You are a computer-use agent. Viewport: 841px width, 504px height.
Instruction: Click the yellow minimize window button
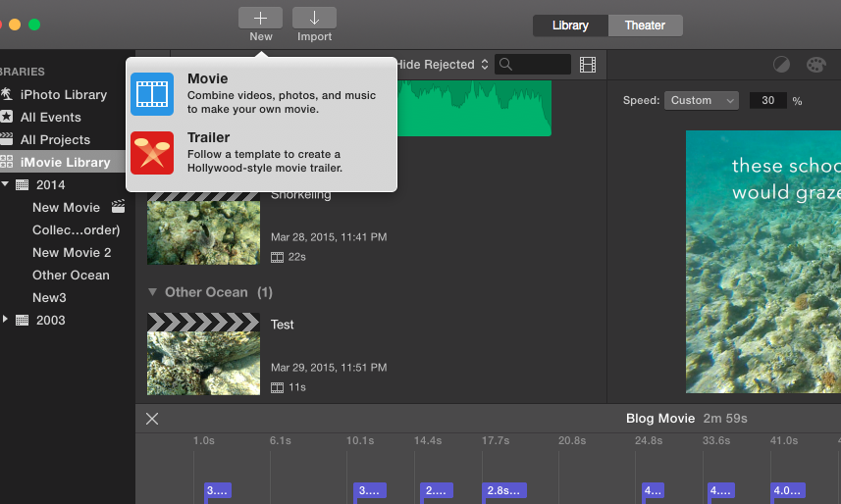(x=15, y=25)
